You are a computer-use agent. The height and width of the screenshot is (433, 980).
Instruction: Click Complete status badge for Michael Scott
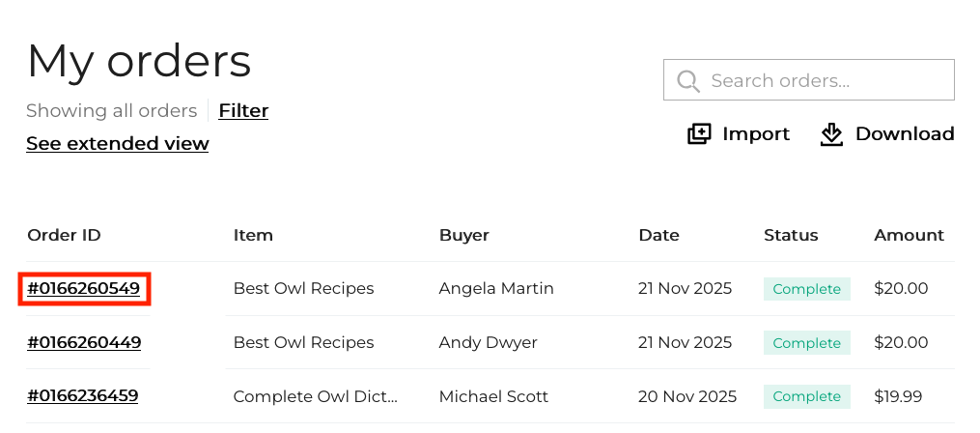point(806,396)
